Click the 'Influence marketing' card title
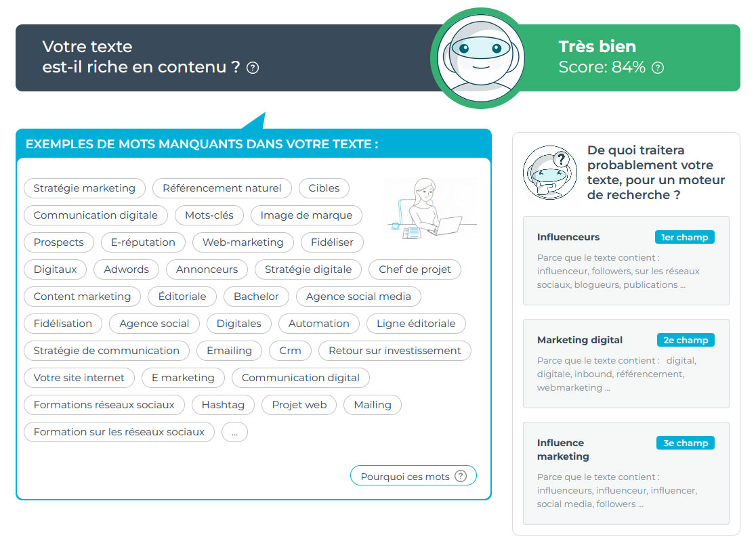The image size is (756, 543). coord(563,450)
